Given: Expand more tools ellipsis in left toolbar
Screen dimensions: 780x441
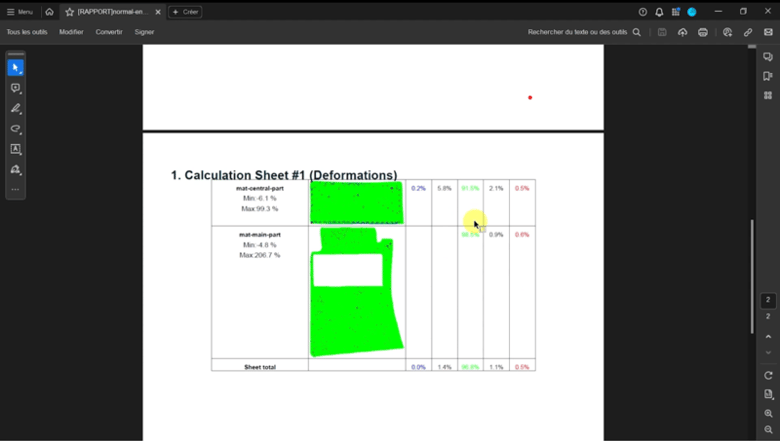Looking at the screenshot, I should (15, 189).
